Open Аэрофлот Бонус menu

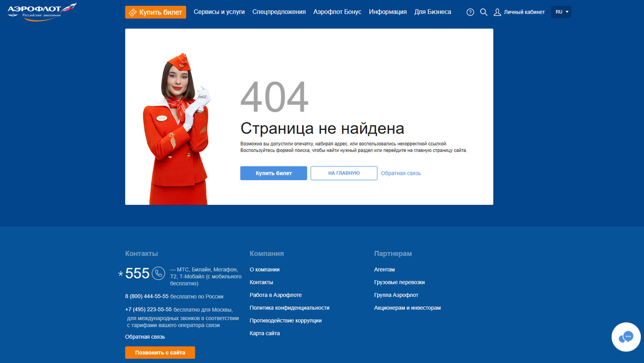pos(338,12)
